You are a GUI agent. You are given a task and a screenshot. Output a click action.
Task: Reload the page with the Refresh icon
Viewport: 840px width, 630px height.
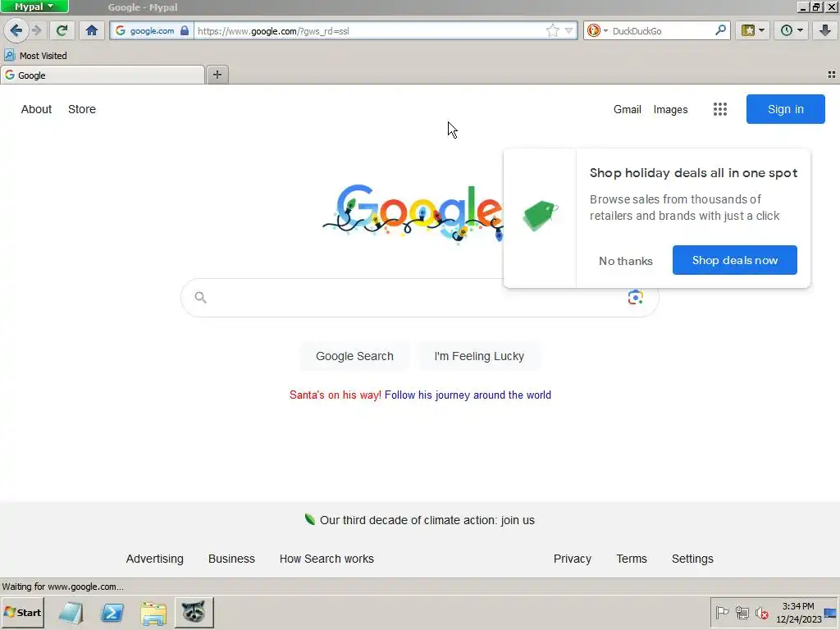[x=62, y=30]
